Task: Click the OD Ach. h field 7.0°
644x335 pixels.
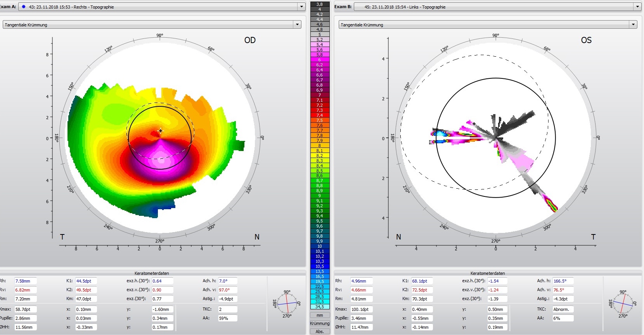Action: [228, 281]
